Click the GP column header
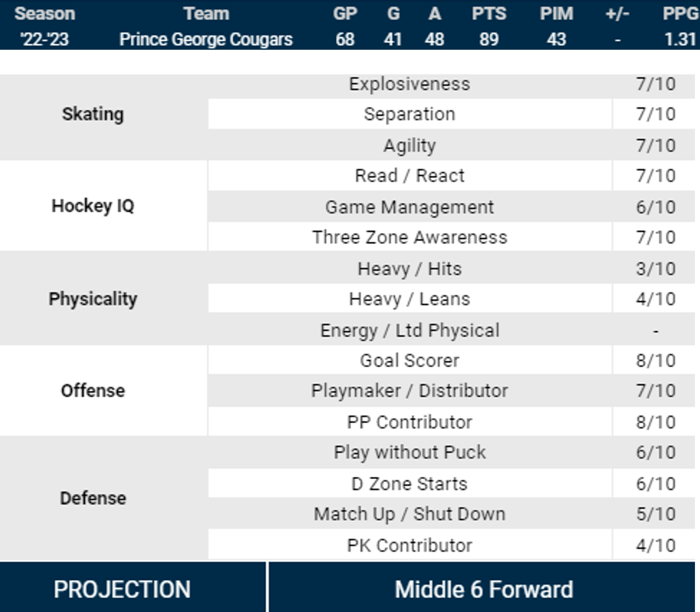Screen dimensions: 700x612 (x=345, y=14)
